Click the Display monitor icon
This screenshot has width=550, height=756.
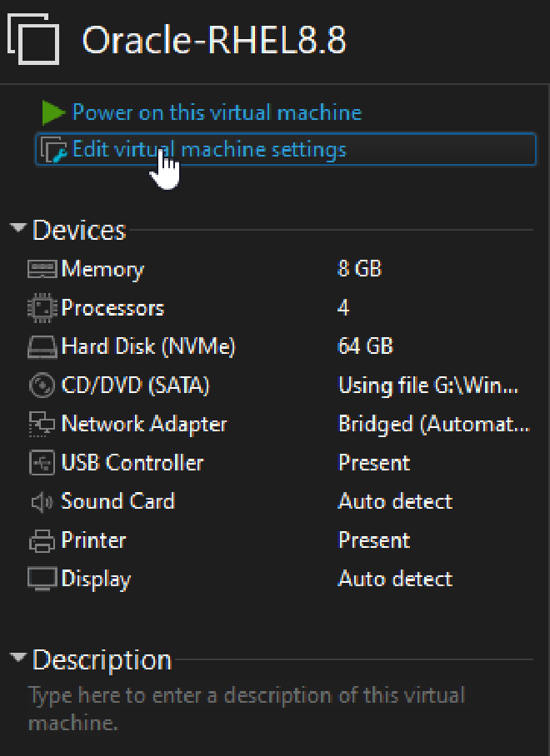click(42, 579)
